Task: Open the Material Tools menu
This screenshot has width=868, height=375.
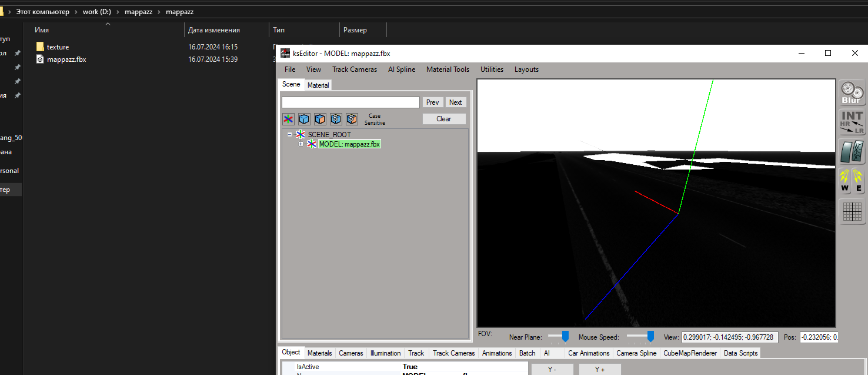Action: click(448, 69)
